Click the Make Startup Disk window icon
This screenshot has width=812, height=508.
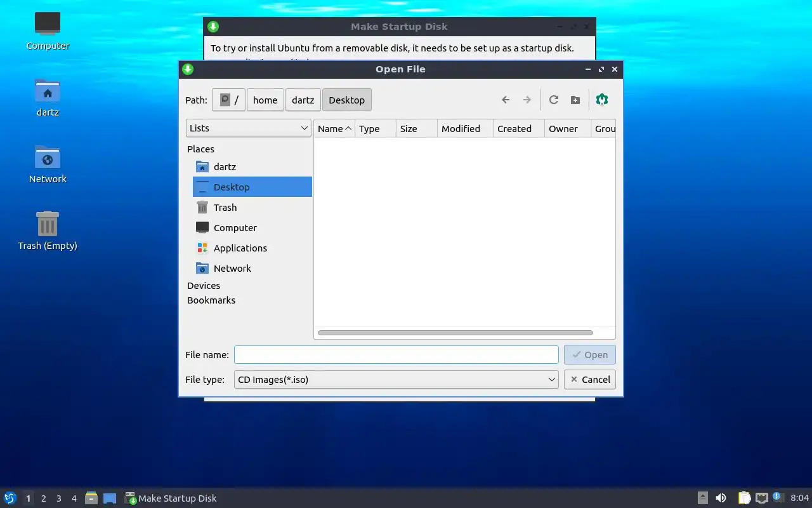point(213,27)
